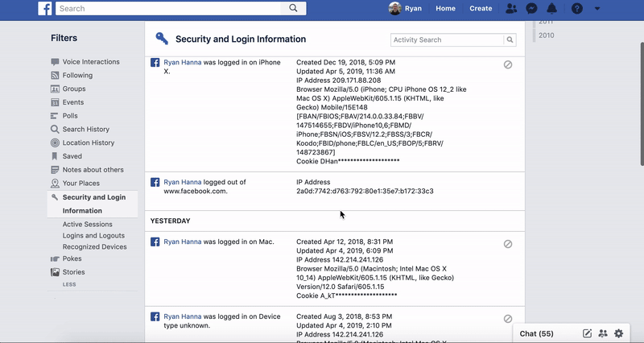The image size is (644, 343).
Task: Click the magnifier button in Facebook search bar
Action: coord(293,8)
